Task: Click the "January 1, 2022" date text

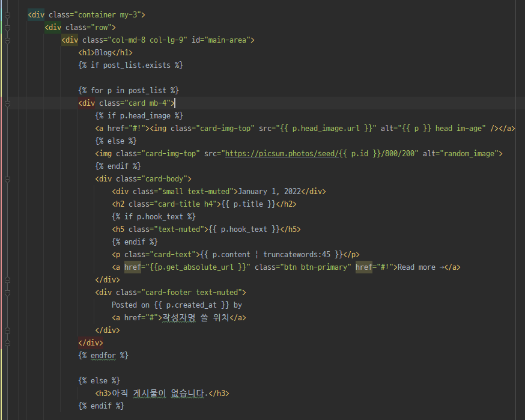Action: pos(269,192)
